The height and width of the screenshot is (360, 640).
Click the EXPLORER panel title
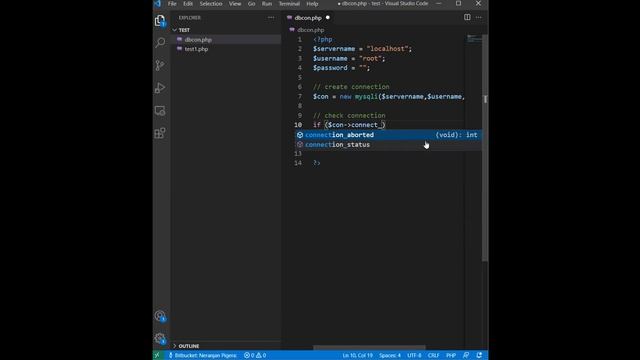pyautogui.click(x=190, y=18)
